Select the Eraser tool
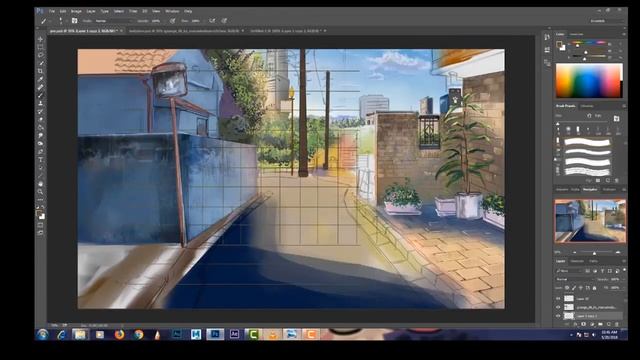The height and width of the screenshot is (360, 640). [40, 119]
